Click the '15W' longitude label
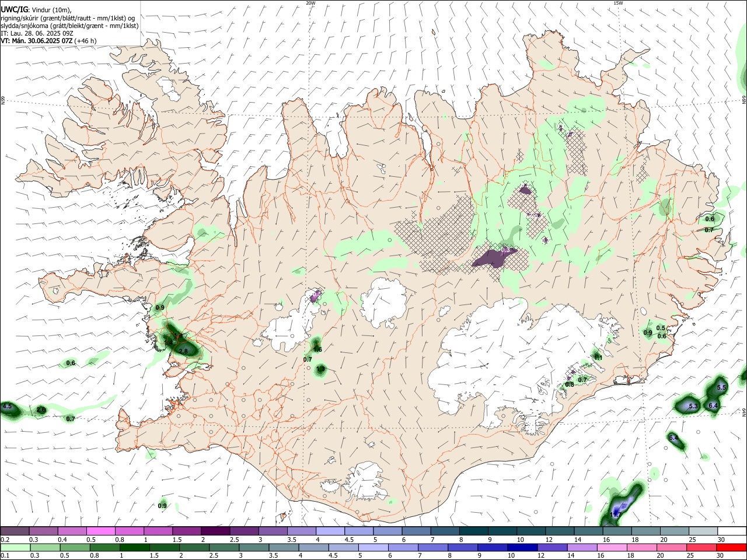 pyautogui.click(x=618, y=3)
